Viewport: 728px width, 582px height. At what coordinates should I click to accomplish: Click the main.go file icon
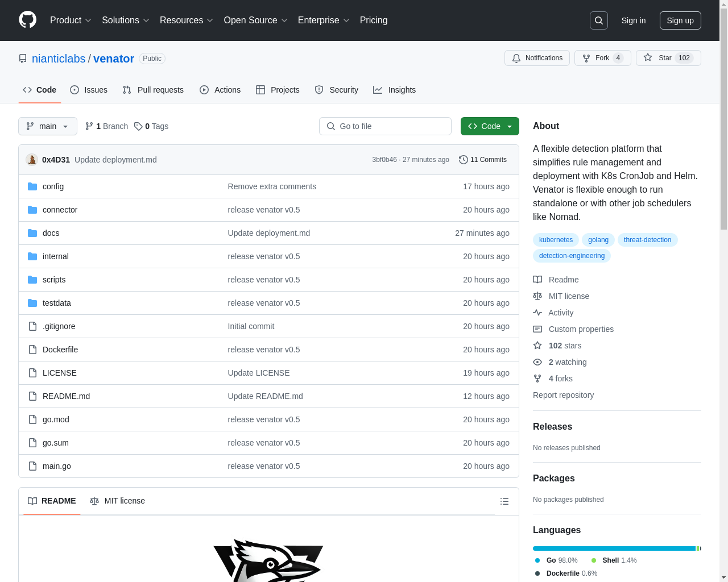pos(32,466)
